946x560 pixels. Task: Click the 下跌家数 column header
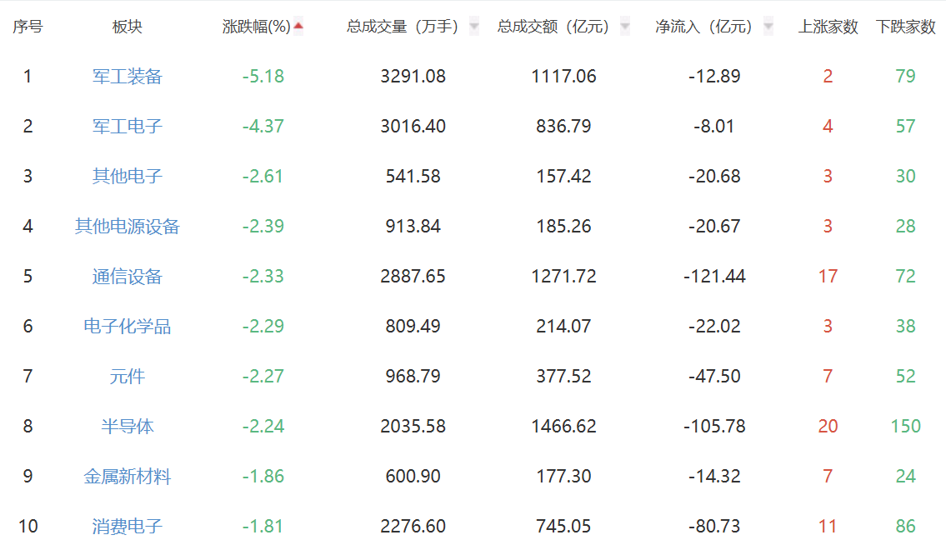click(x=905, y=27)
